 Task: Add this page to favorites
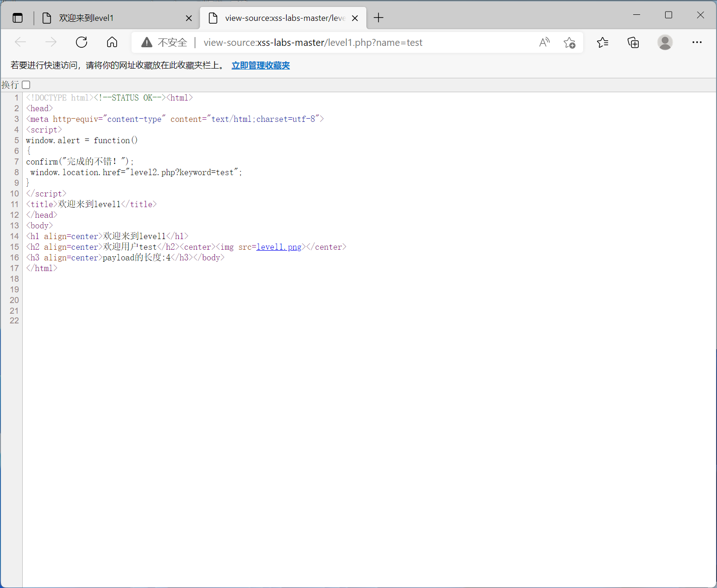click(569, 43)
